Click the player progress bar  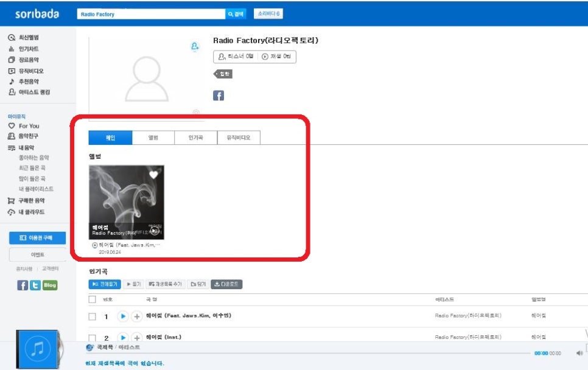(307, 353)
